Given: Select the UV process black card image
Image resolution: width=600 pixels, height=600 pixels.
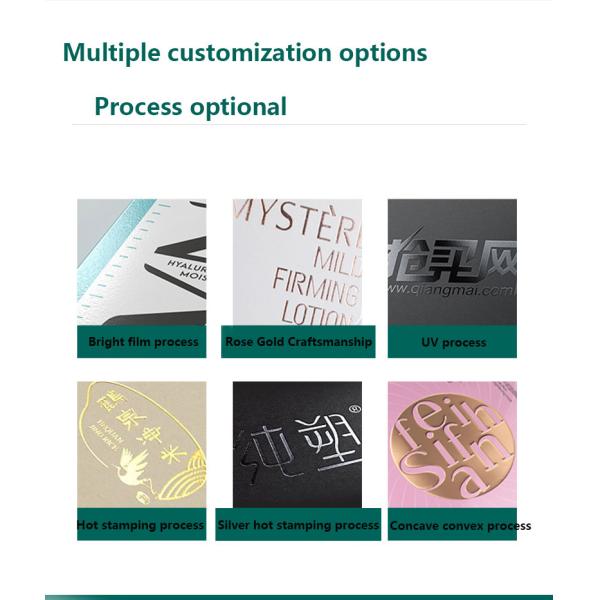Looking at the screenshot, I should pos(452,262).
